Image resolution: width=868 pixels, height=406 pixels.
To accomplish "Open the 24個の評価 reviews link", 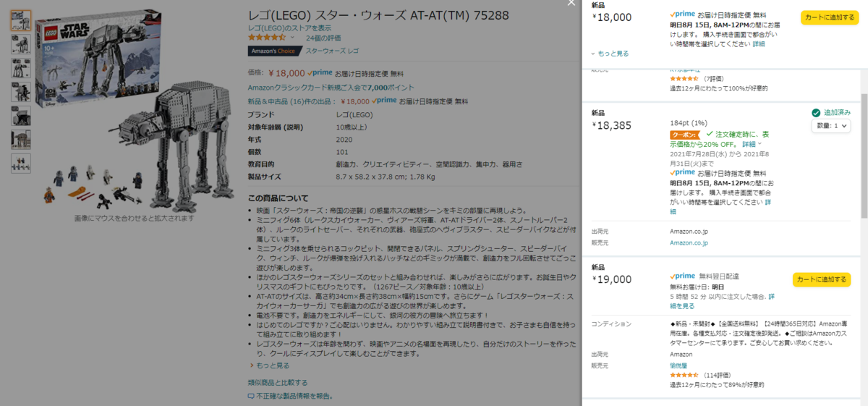I will (323, 38).
